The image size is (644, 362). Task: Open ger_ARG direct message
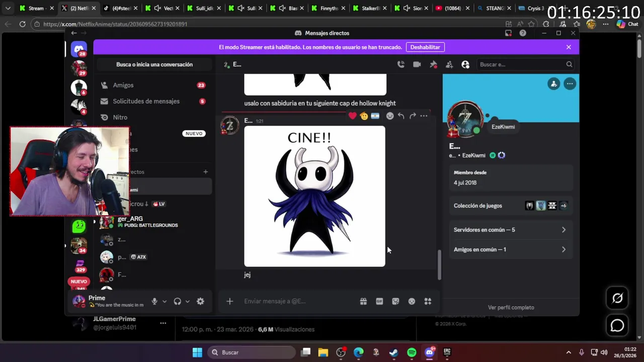coord(153,222)
